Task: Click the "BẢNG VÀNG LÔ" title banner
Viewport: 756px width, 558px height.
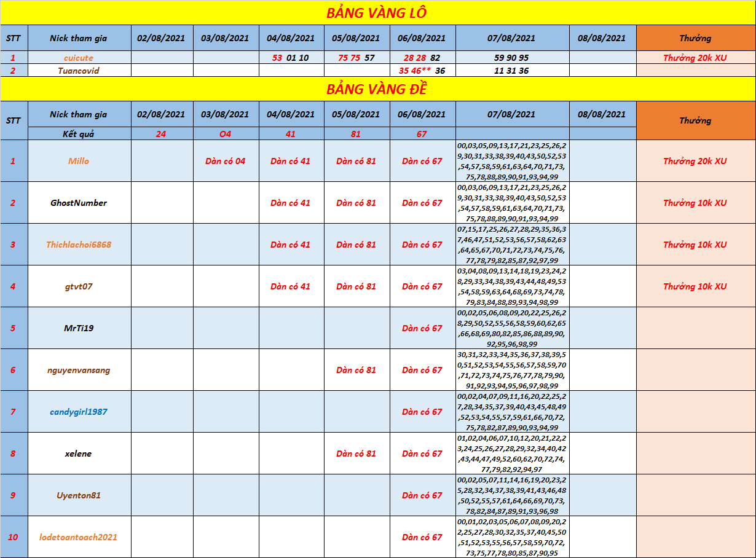Action: click(x=377, y=13)
